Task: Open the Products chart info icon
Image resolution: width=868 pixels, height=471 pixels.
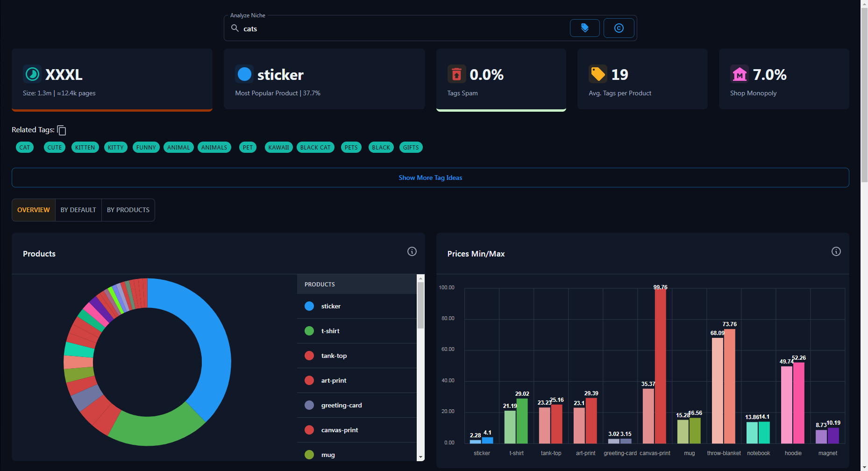Action: click(x=412, y=251)
